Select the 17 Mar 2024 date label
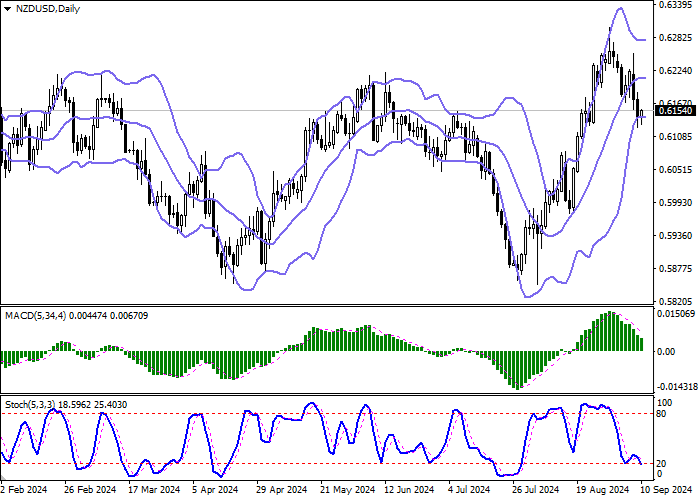 pos(154,490)
